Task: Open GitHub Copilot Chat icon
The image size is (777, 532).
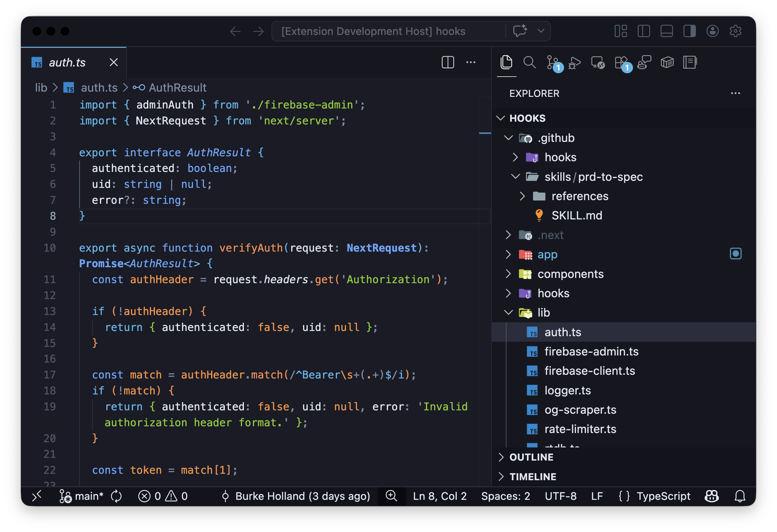Action: coord(644,62)
